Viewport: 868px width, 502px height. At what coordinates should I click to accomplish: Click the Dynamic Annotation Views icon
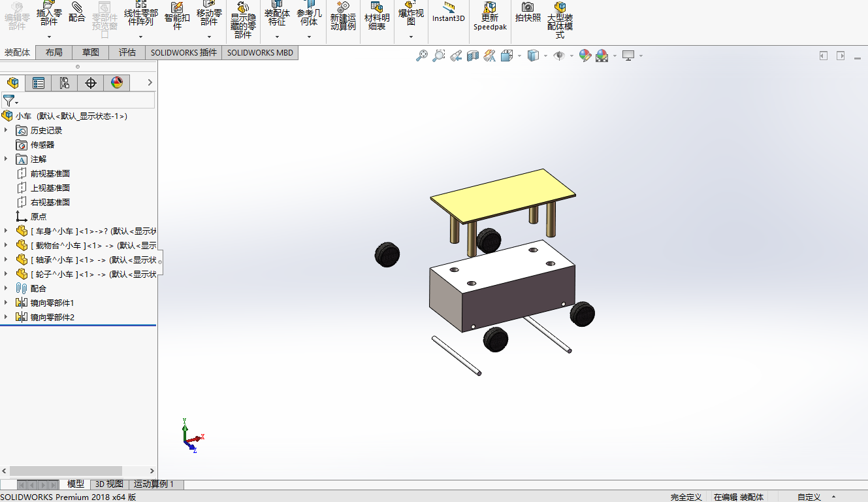click(x=490, y=56)
